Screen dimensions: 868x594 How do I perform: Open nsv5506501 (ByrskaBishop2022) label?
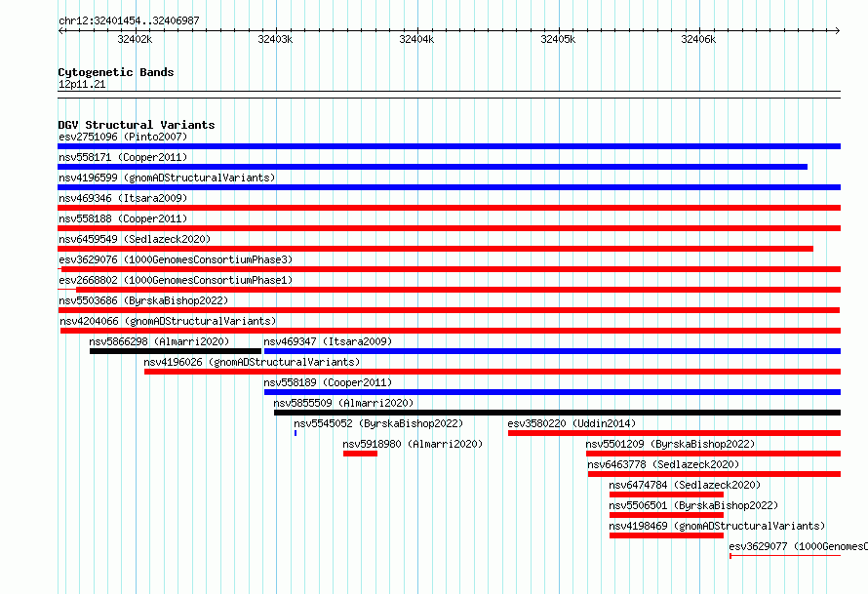point(693,505)
